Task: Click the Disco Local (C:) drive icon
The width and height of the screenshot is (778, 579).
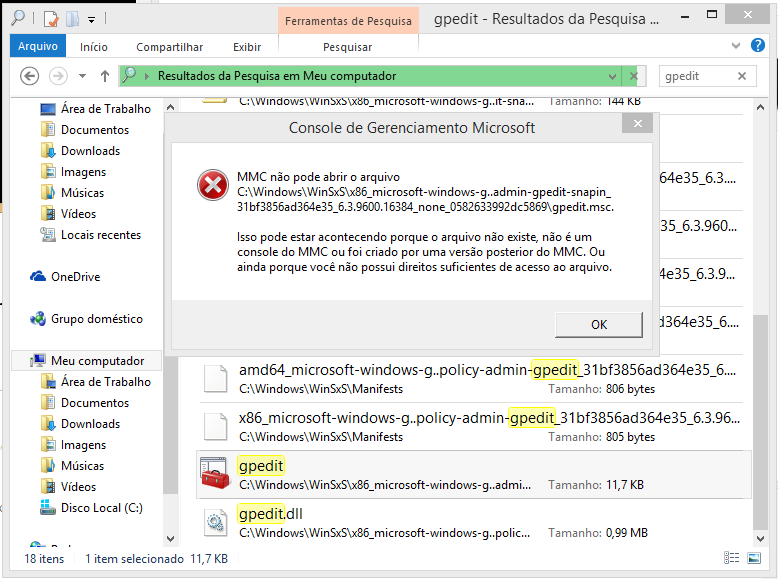Action: pos(48,507)
